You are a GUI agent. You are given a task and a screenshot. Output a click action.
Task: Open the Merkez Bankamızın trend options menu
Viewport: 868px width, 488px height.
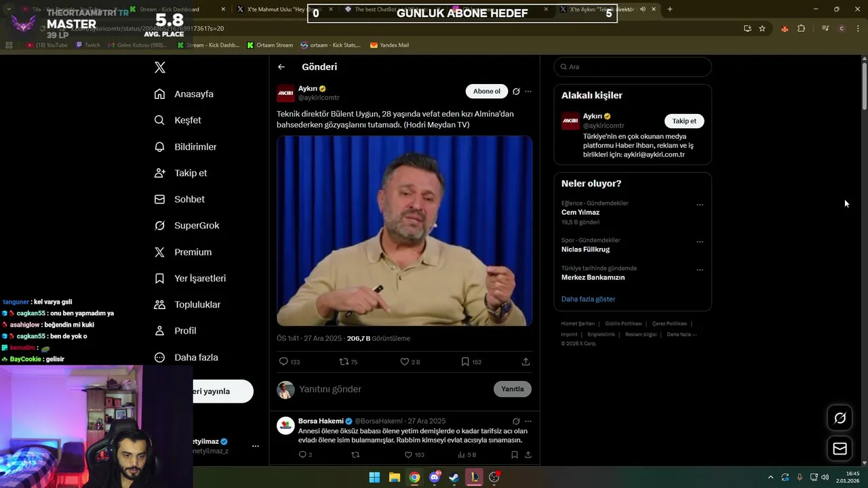[700, 270]
